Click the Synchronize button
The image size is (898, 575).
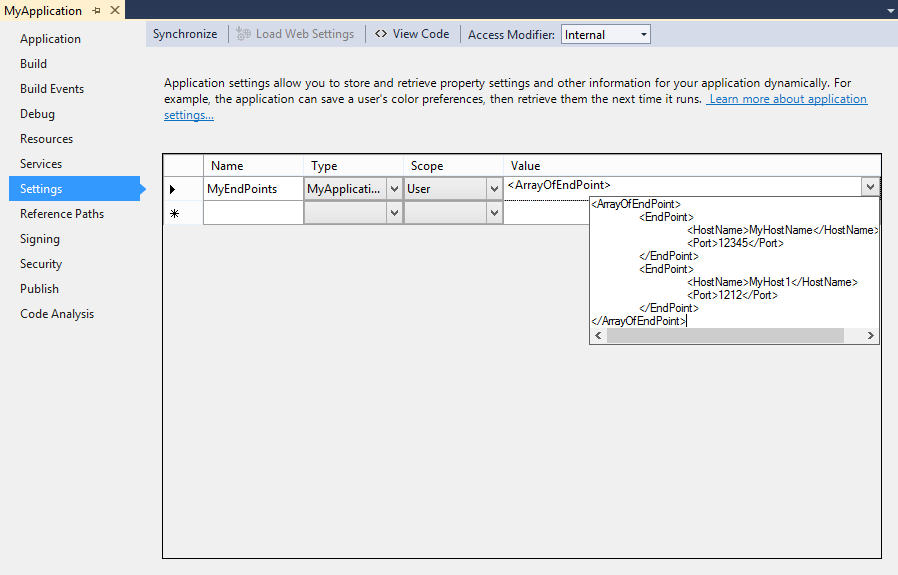coord(185,34)
